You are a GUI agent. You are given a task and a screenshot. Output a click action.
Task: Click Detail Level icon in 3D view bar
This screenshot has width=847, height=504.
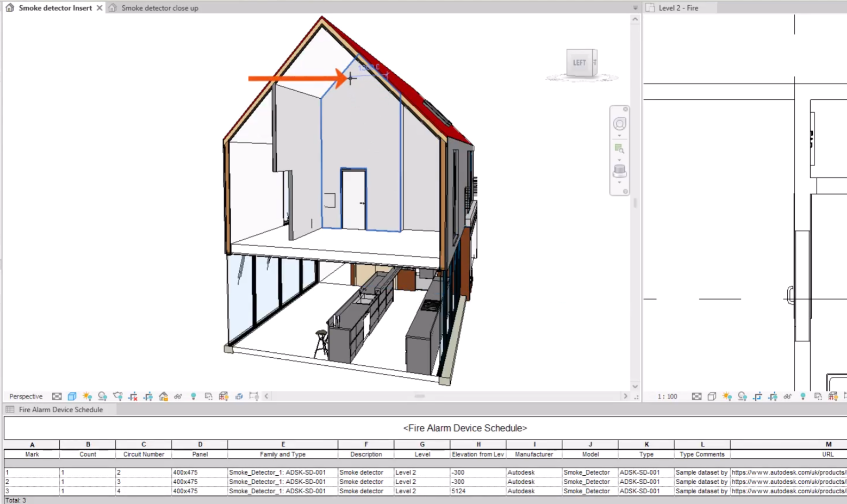(x=57, y=396)
